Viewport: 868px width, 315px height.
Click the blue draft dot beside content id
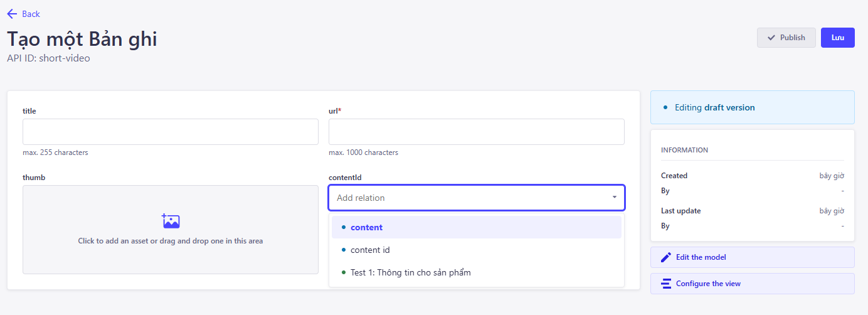(x=344, y=250)
